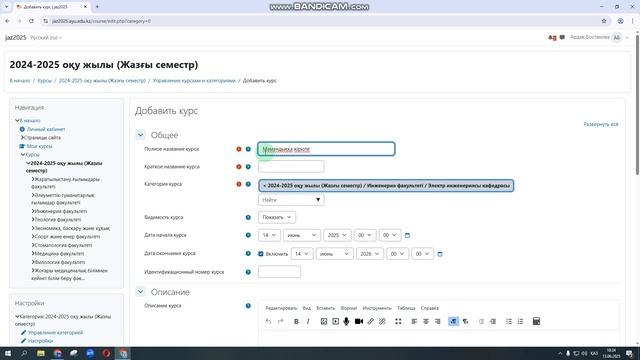Click the right-to-left direction icon
The width and height of the screenshot is (640, 360).
point(465,322)
